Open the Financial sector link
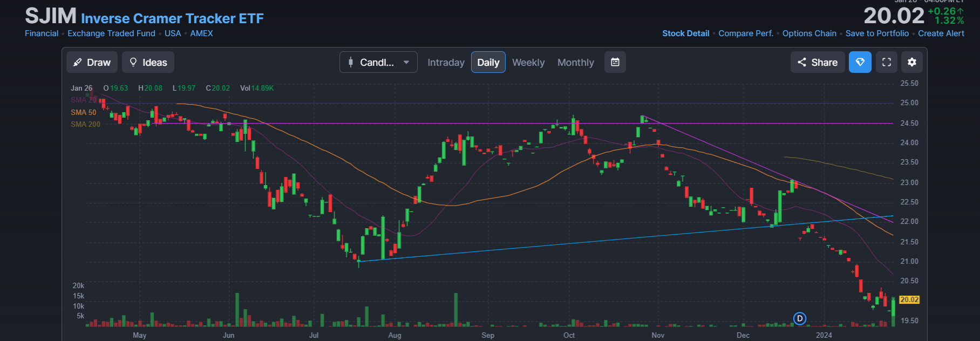The image size is (980, 341). [x=42, y=33]
